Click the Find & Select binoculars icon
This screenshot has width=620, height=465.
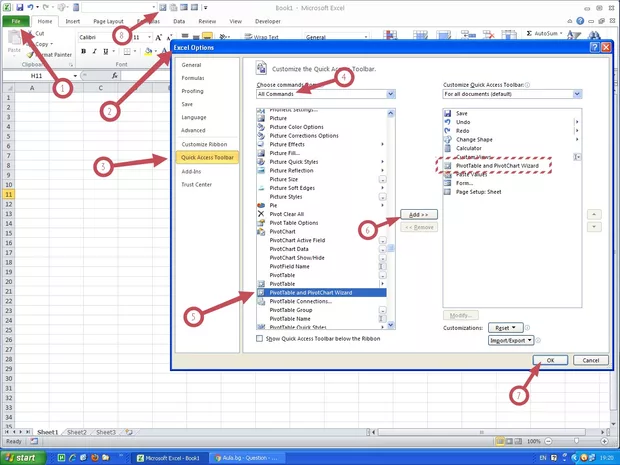[x=594, y=35]
